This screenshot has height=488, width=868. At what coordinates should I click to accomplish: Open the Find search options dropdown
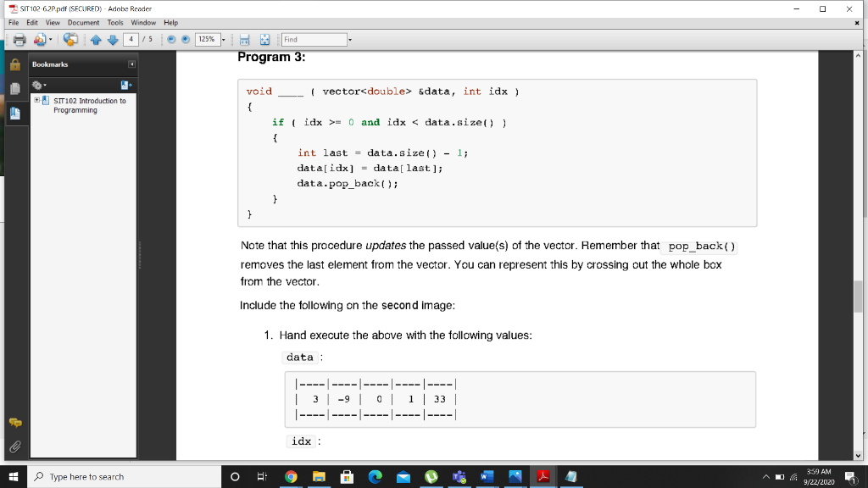pyautogui.click(x=350, y=40)
